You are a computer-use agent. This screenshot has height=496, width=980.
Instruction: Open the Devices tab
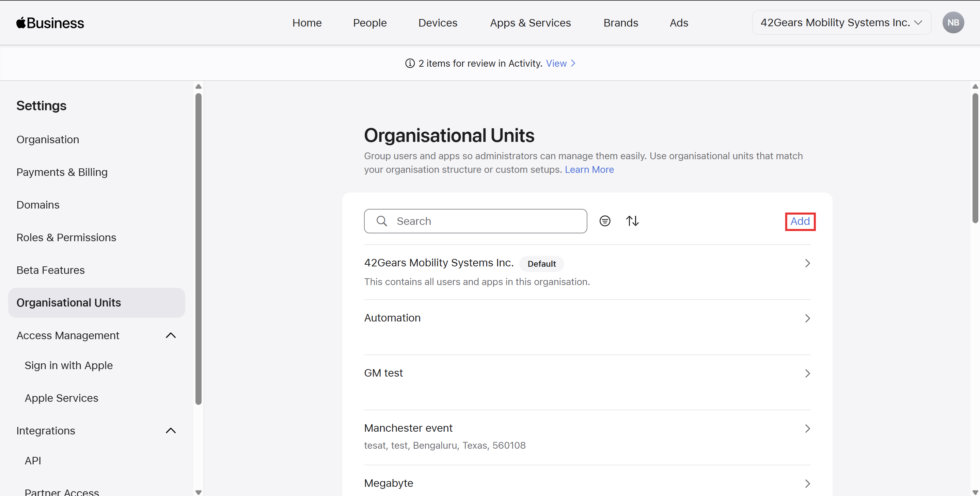pos(438,23)
